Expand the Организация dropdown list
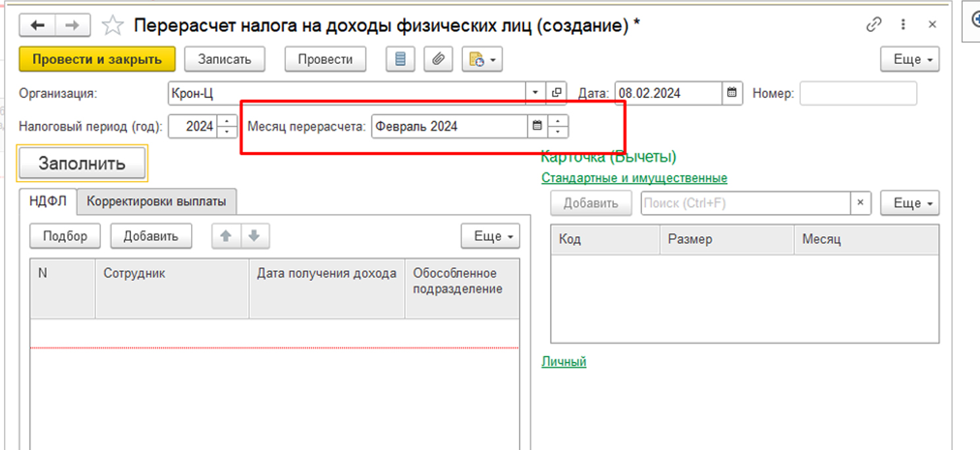 coord(535,93)
